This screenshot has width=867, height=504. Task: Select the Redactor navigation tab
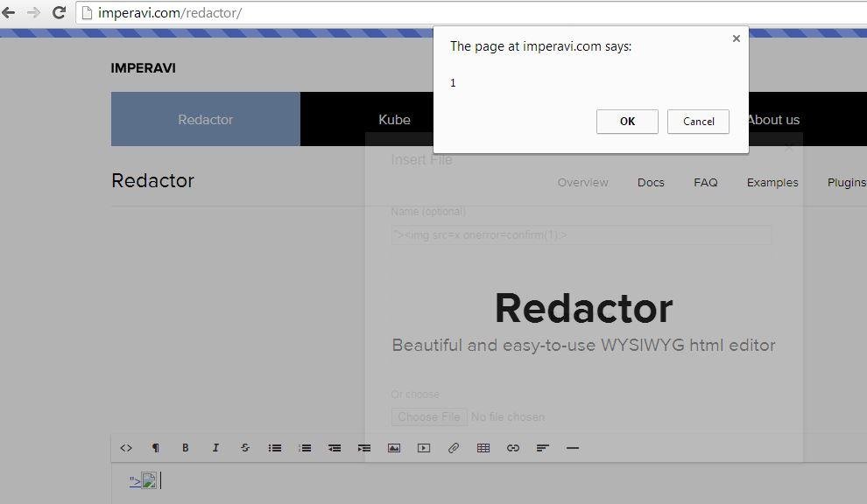click(x=205, y=119)
